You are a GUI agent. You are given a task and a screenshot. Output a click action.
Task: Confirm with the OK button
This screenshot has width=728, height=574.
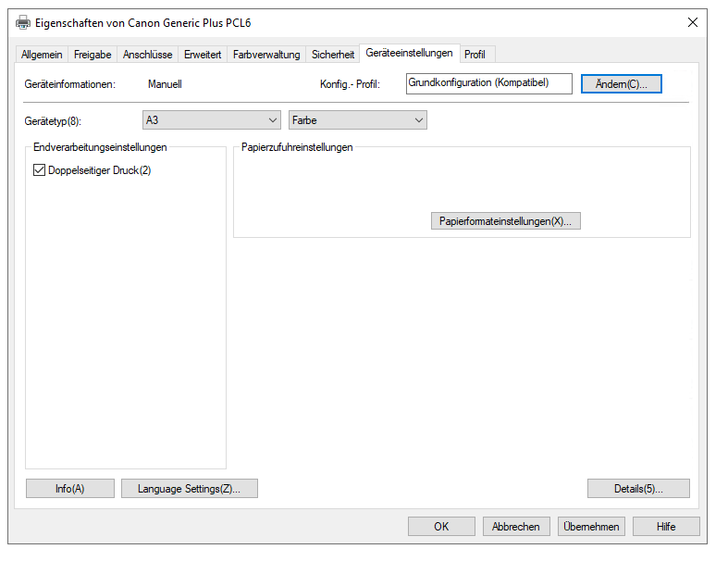pyautogui.click(x=441, y=527)
